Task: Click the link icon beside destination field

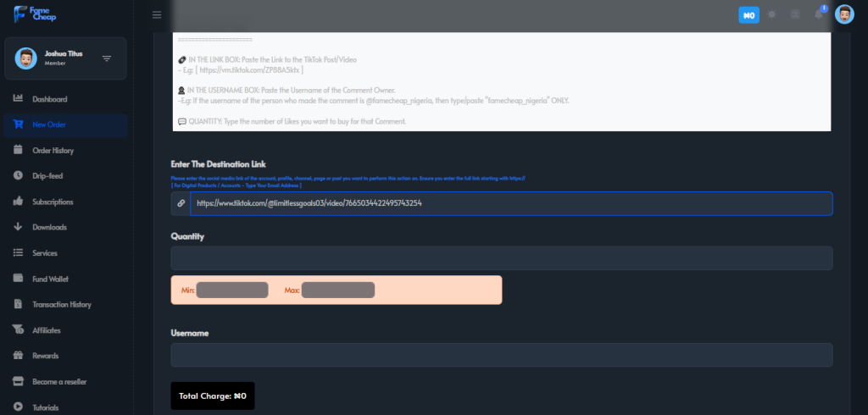Action: point(181,203)
